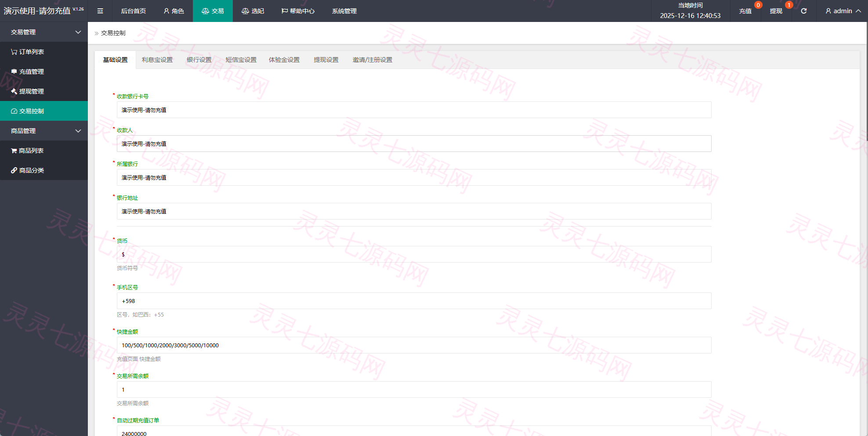
Task: Open 充值管理 from the sidebar
Action: pos(44,72)
